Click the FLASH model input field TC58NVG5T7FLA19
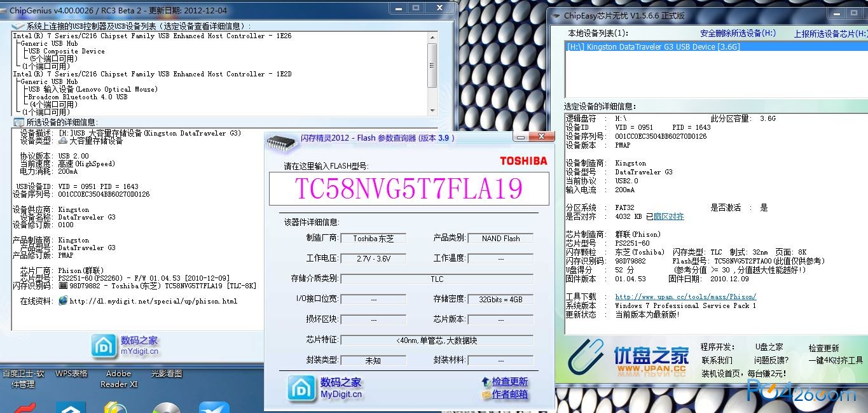Viewport: 868px width, 413px height. pyautogui.click(x=409, y=188)
